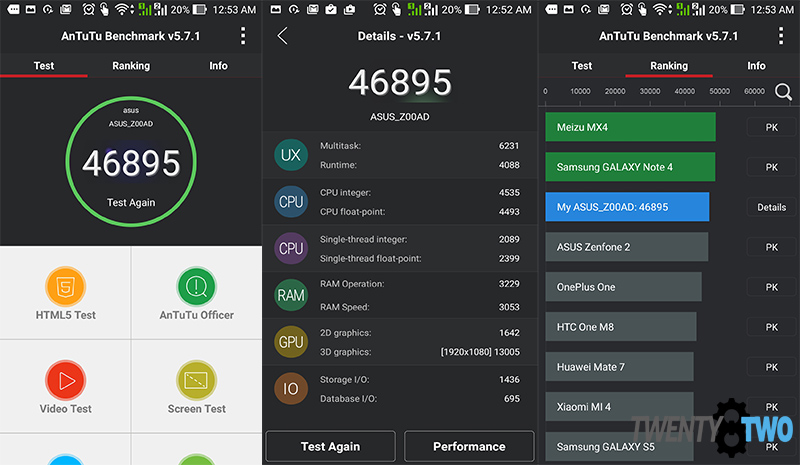
Task: Open Info tab on right screen
Action: pos(756,66)
